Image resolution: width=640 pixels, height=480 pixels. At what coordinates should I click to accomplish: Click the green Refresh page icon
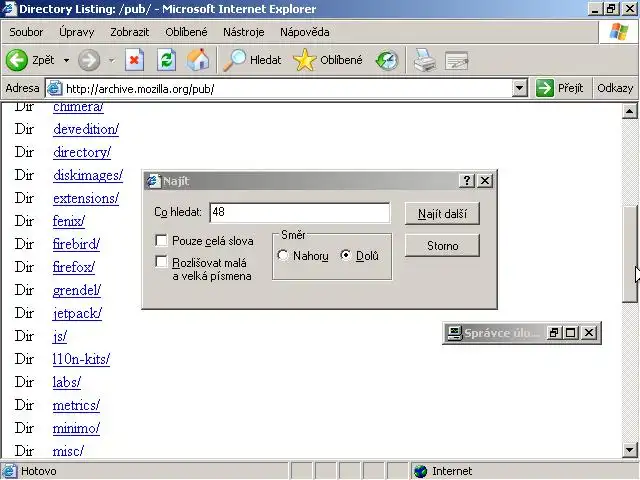tap(167, 60)
